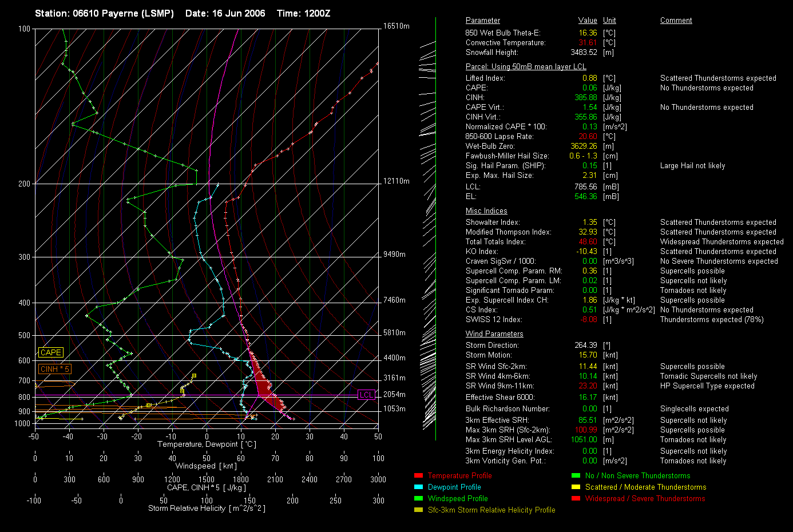The height and width of the screenshot is (532, 793).
Task: Click the Date: 16 Jun 2006 text
Action: (x=225, y=13)
